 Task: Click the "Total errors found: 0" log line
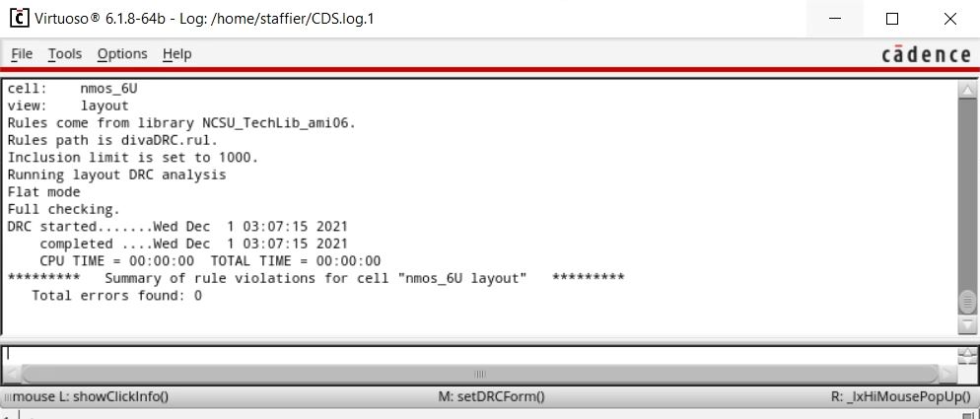(x=117, y=295)
